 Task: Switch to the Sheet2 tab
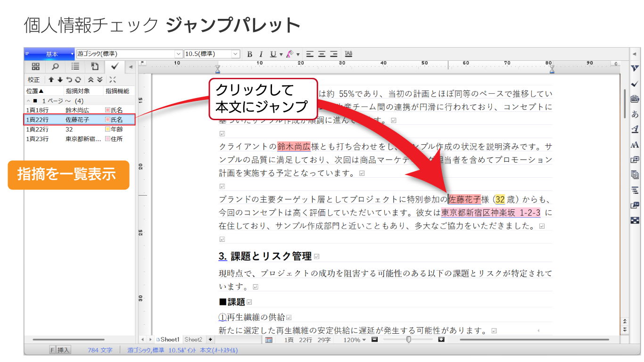tap(193, 339)
